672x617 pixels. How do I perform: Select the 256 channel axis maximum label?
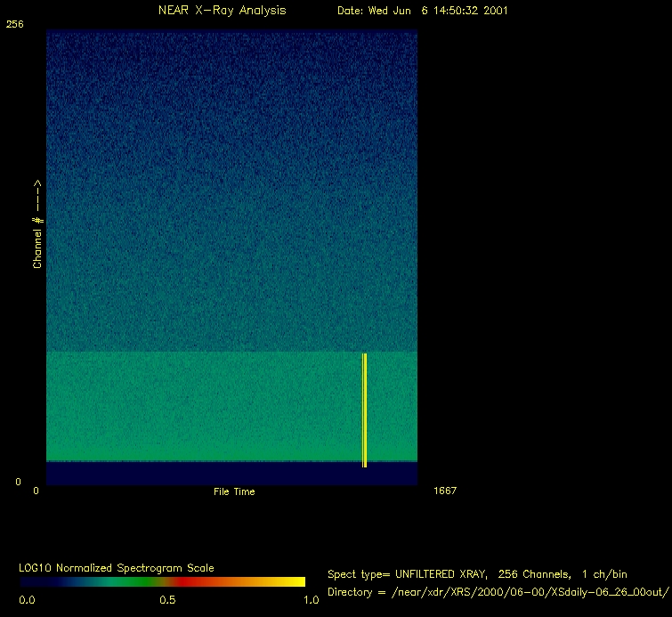14,25
